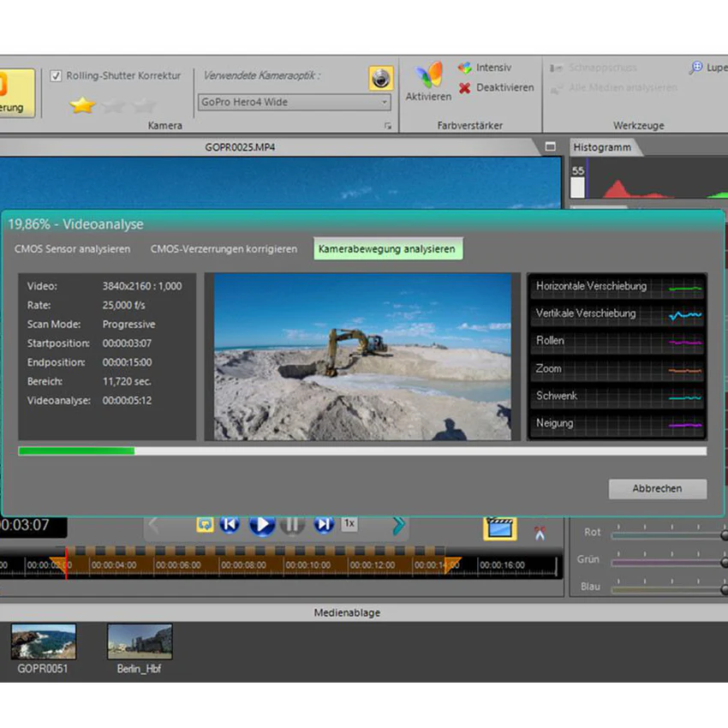Screen dimensions: 728x728
Task: Click the Aktivieren color enhancer icon
Action: [428, 81]
